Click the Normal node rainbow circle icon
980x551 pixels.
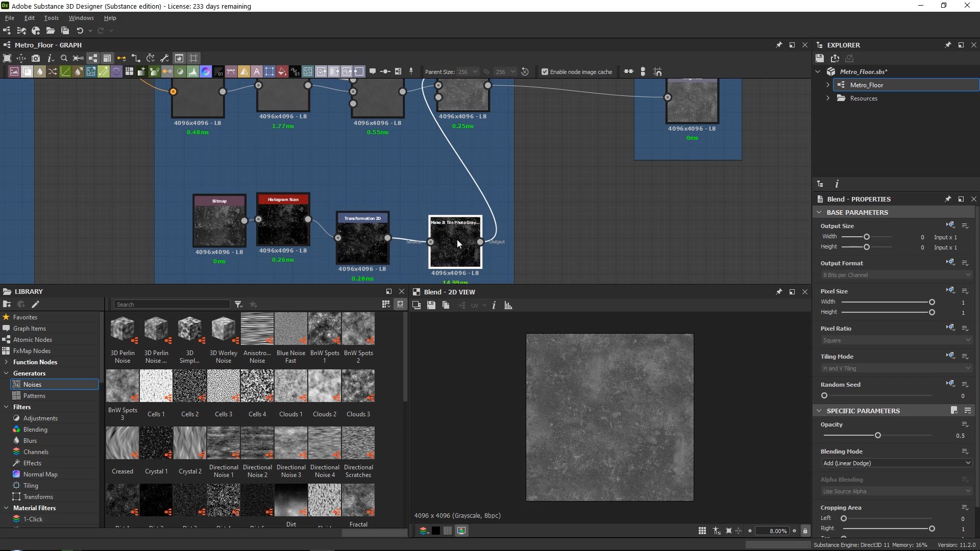click(x=206, y=71)
